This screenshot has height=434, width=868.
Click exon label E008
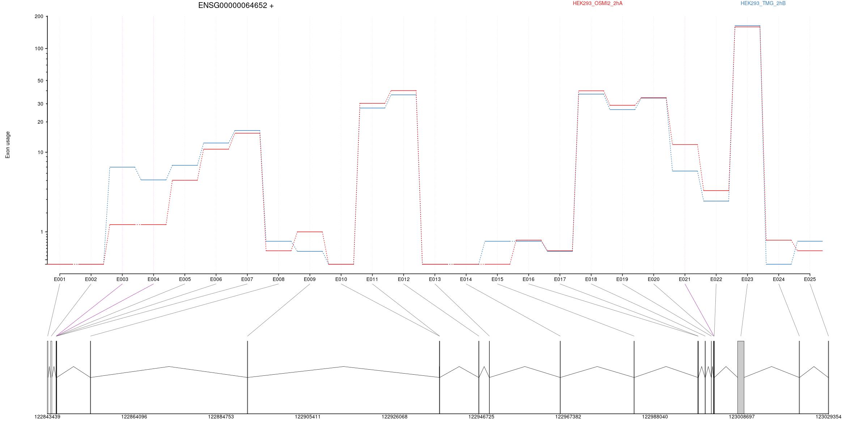(x=278, y=279)
